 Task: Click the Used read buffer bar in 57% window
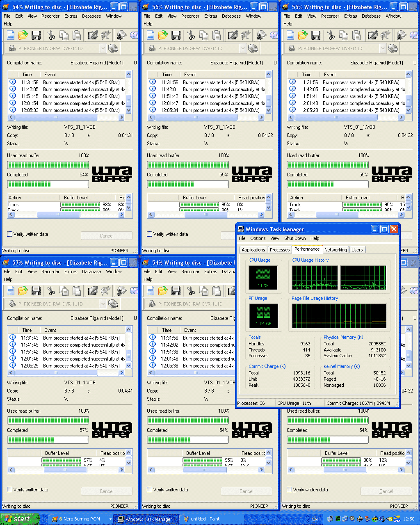[x=48, y=420]
